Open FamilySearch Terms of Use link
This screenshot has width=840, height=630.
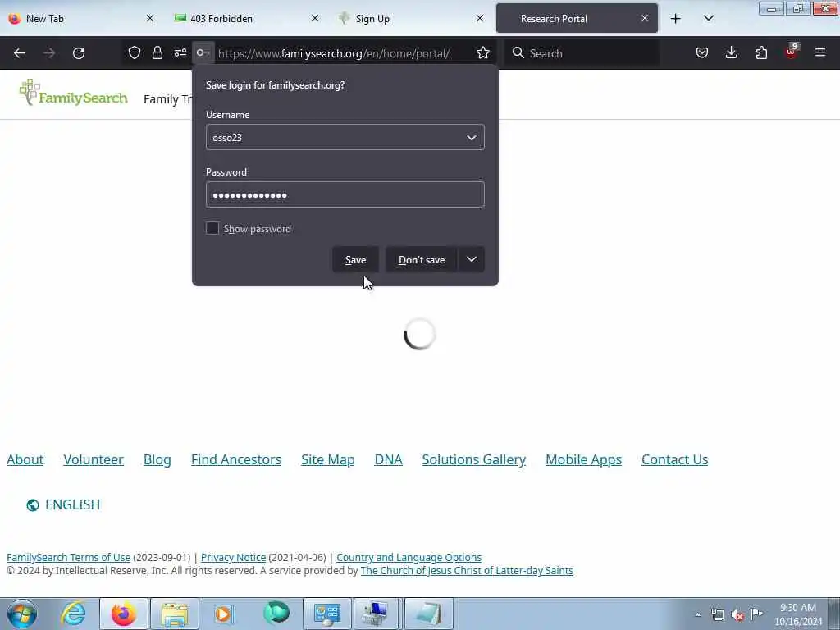point(69,558)
